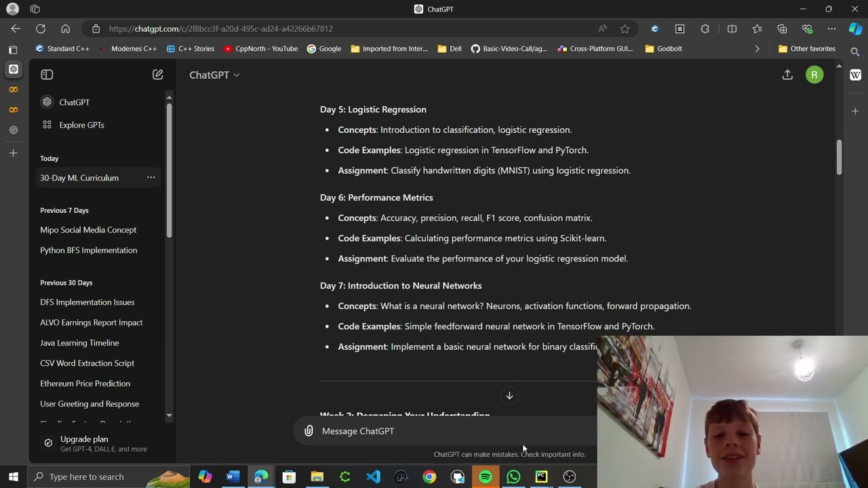Open Python BFS Implementation chat
The width and height of the screenshot is (868, 488).
(x=89, y=250)
